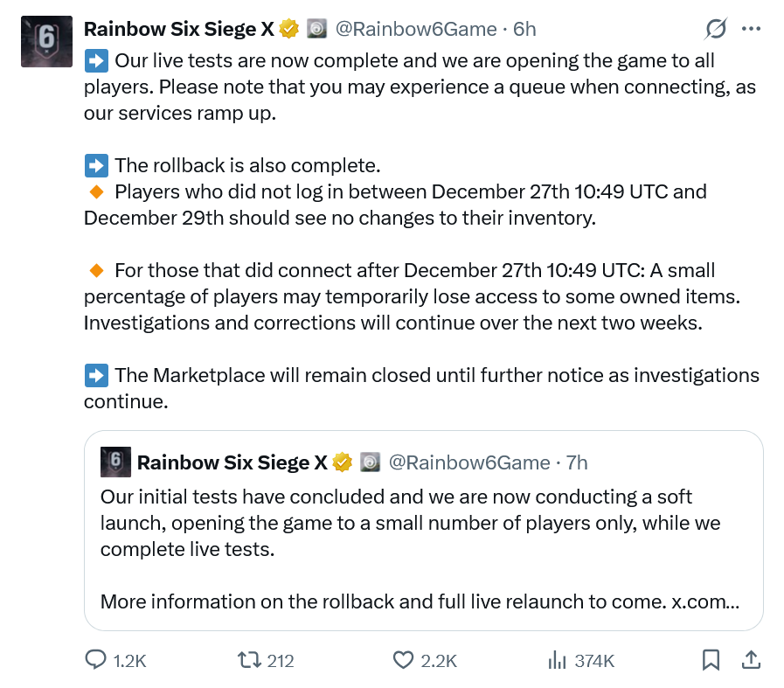Open the quoted post's avatar

tap(115, 462)
